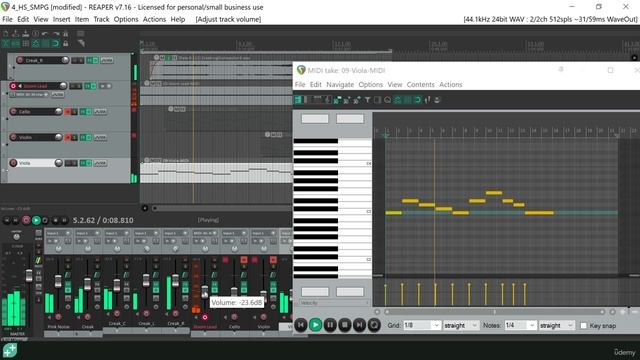
Task: Click the topmost yellow note in piano roll
Action: (x=494, y=193)
